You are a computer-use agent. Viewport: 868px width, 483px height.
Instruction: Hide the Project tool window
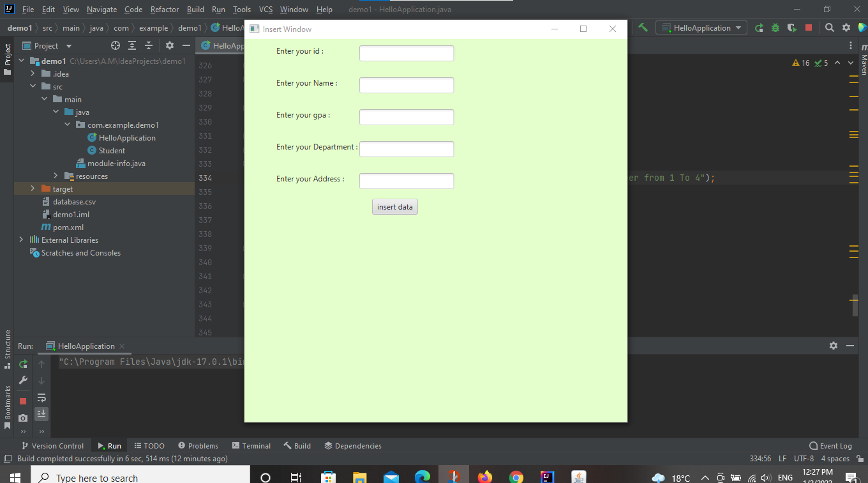(186, 45)
